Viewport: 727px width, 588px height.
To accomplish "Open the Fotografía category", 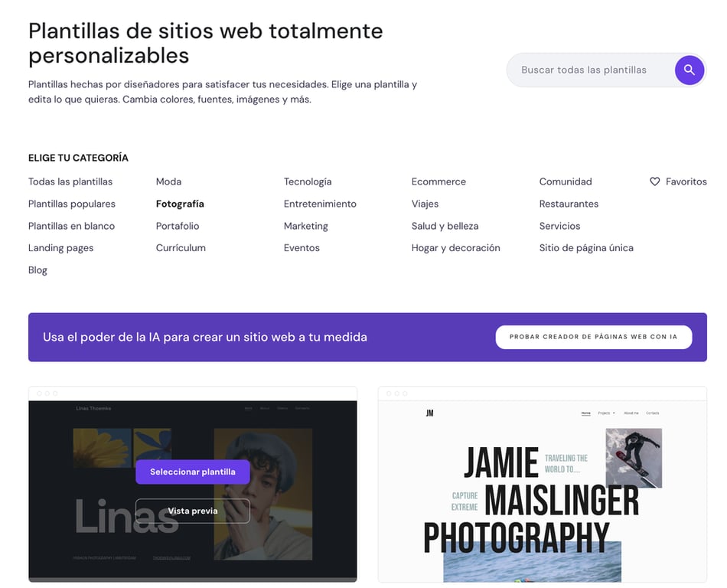I will (180, 204).
